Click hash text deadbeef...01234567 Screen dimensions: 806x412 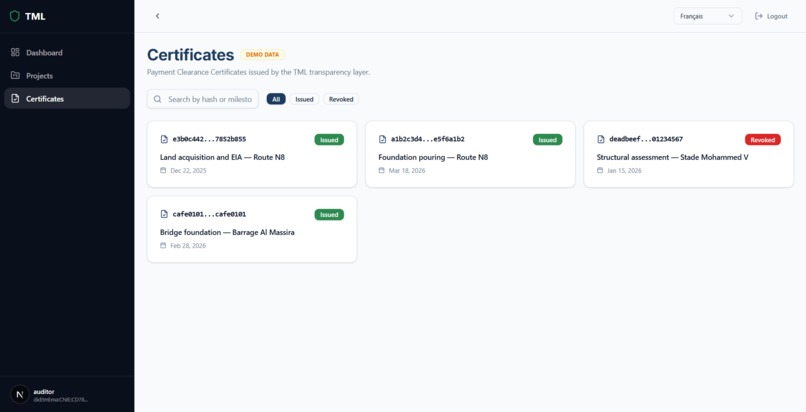click(x=646, y=139)
